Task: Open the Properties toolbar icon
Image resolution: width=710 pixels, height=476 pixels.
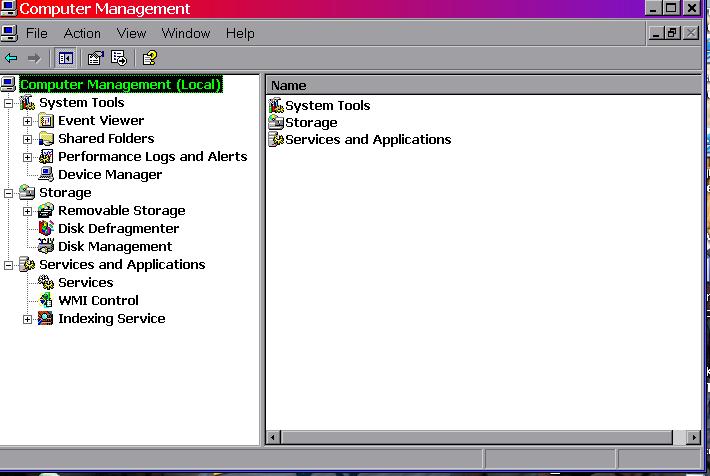Action: 95,58
